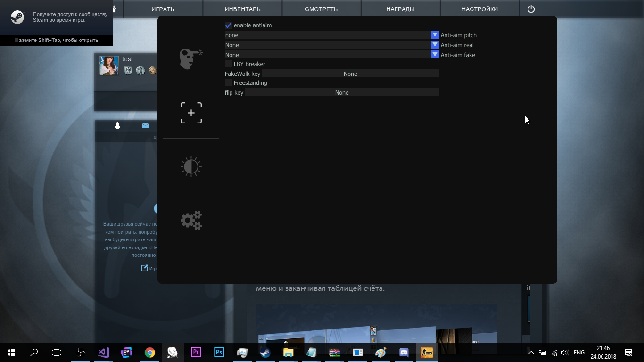
Task: Open Adobe Premiere Pro from the taskbar
Action: [196, 352]
